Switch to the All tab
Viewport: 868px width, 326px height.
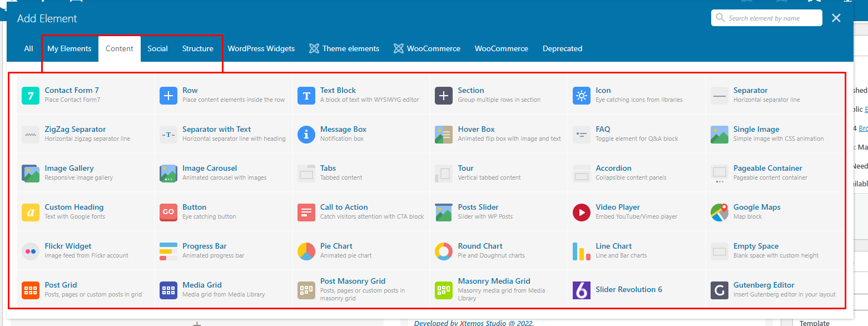tap(29, 48)
